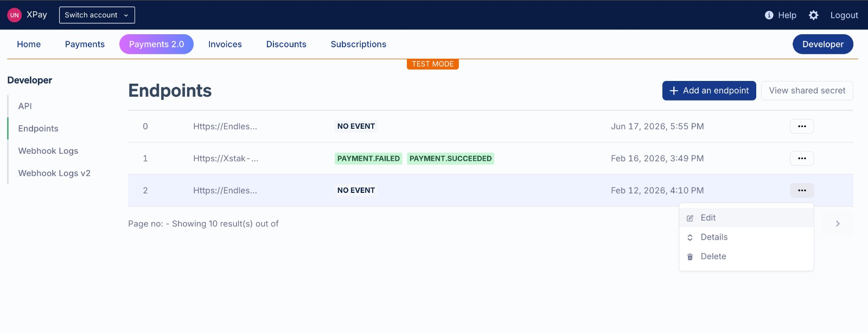Open actions menu for endpoint 0

[802, 127]
